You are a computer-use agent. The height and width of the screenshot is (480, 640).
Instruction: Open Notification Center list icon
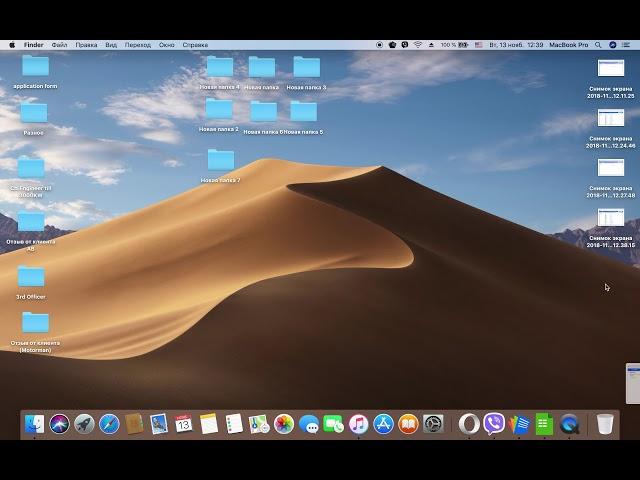626,45
